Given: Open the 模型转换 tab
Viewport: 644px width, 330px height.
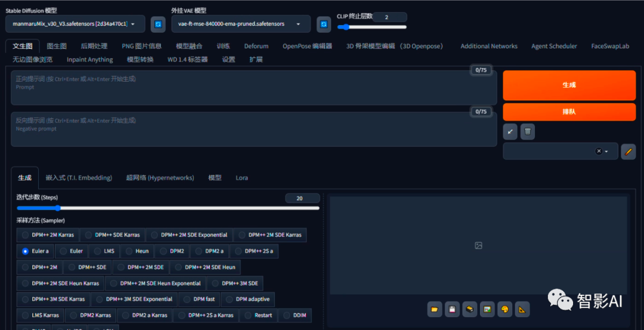Looking at the screenshot, I should (x=141, y=60).
